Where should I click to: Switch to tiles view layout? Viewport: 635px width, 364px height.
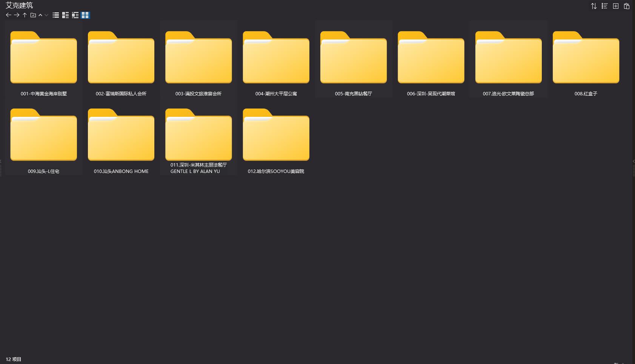(x=75, y=15)
